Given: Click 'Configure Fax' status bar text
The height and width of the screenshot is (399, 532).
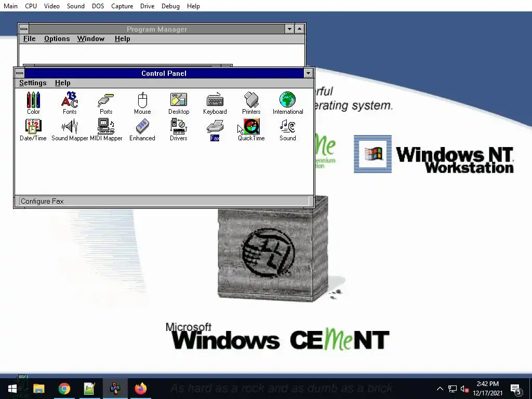Looking at the screenshot, I should tap(42, 201).
